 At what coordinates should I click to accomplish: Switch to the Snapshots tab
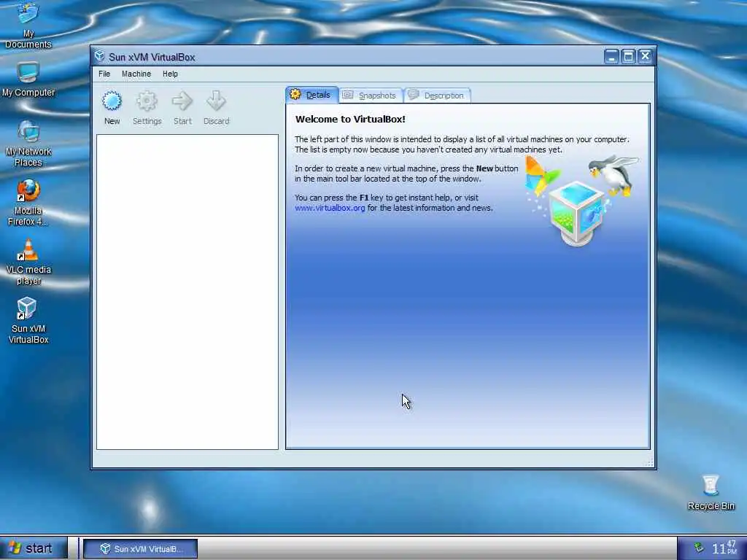pos(371,96)
